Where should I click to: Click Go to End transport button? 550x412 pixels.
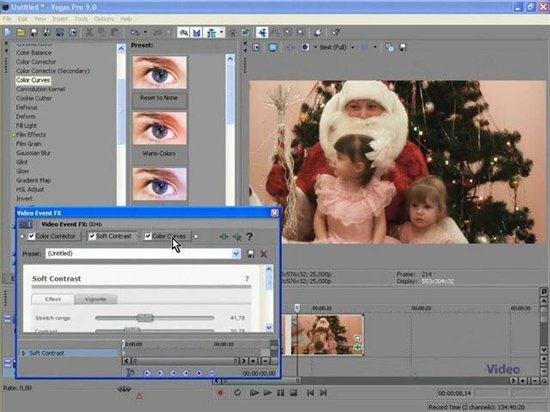click(323, 393)
